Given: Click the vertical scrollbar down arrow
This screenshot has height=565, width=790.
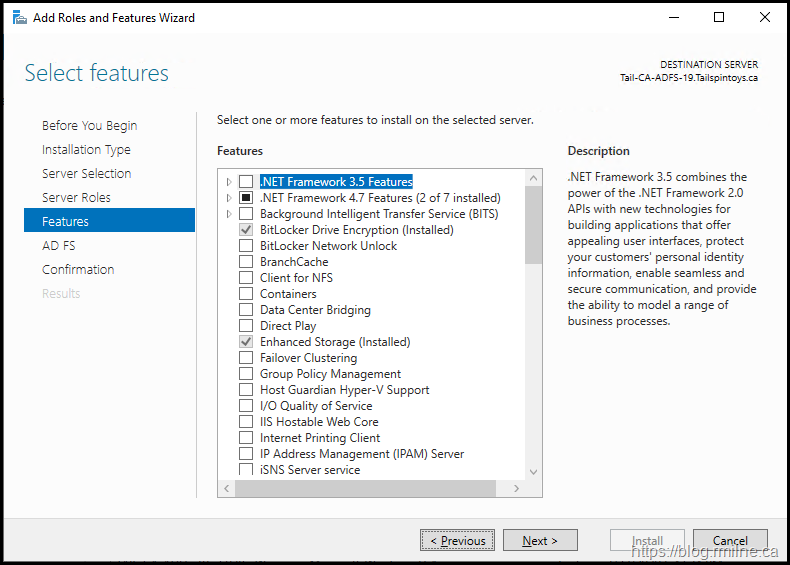Looking at the screenshot, I should coord(533,472).
